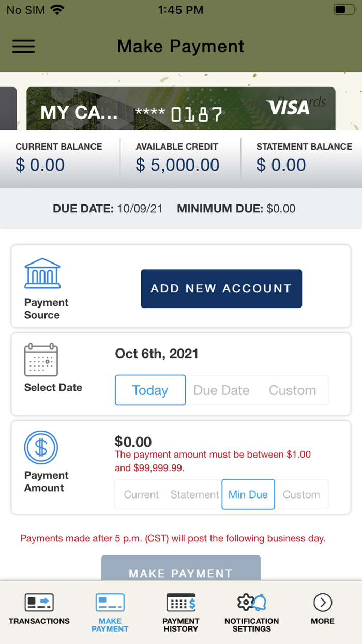The width and height of the screenshot is (362, 644).
Task: Choose Min Due as payment amount
Action: [x=248, y=494]
